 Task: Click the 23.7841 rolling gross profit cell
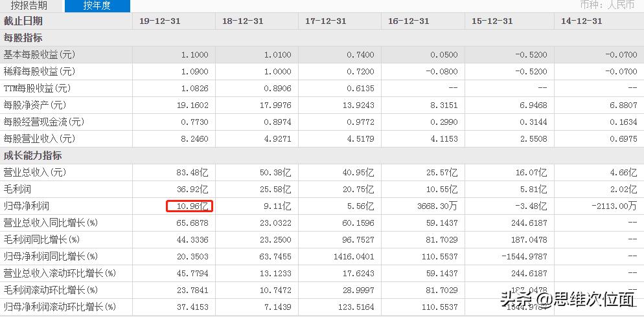(x=192, y=290)
